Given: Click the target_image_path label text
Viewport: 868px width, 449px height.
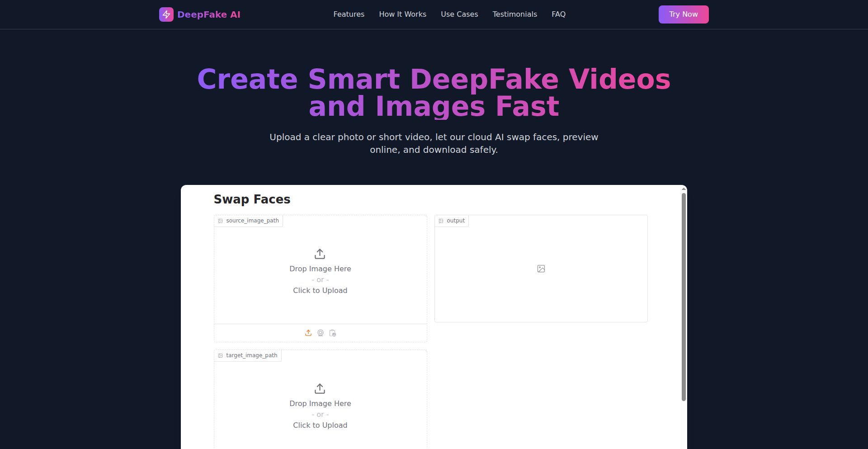Looking at the screenshot, I should [252, 355].
